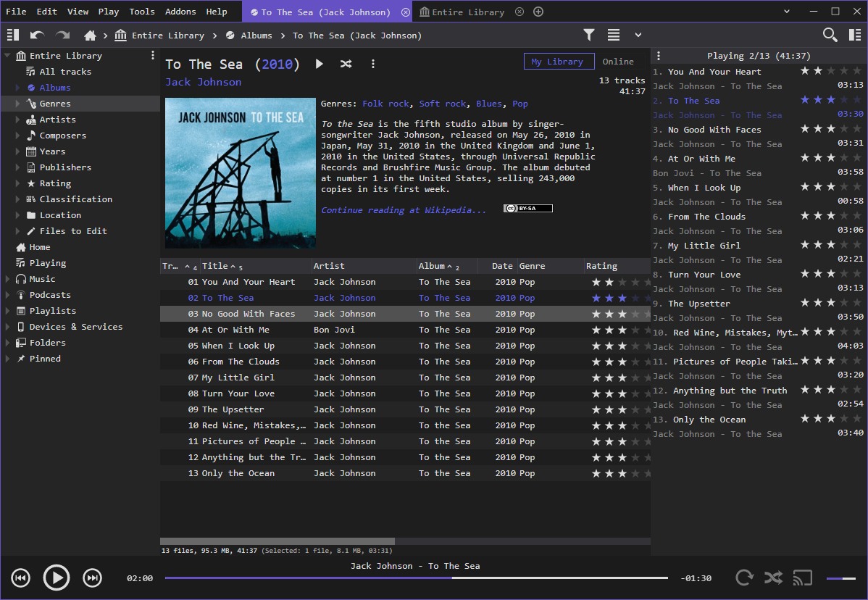Open the view options dropdown arrow
868x600 pixels.
coord(638,35)
